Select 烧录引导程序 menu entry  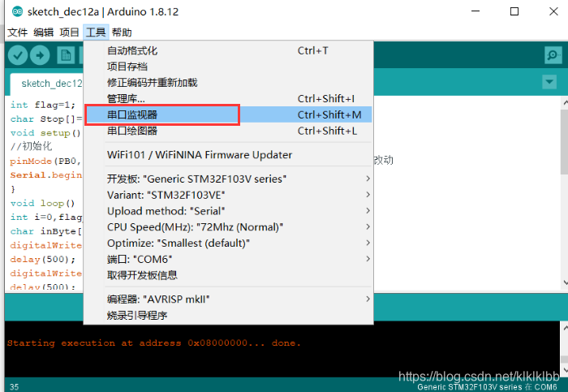[x=228, y=316]
